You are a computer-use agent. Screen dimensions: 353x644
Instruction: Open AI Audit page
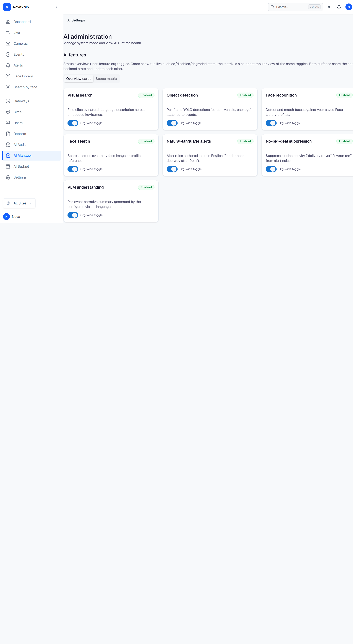pos(32,145)
